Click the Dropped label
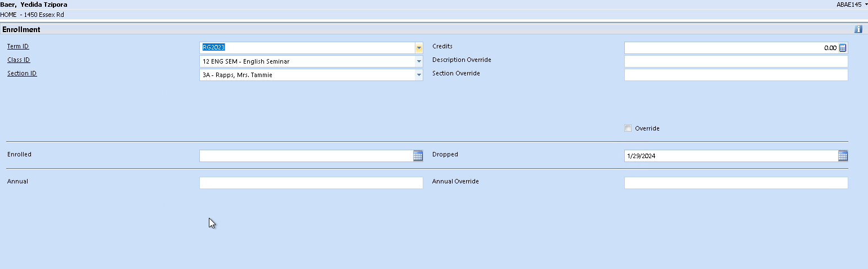This screenshot has width=868, height=269. pyautogui.click(x=445, y=154)
